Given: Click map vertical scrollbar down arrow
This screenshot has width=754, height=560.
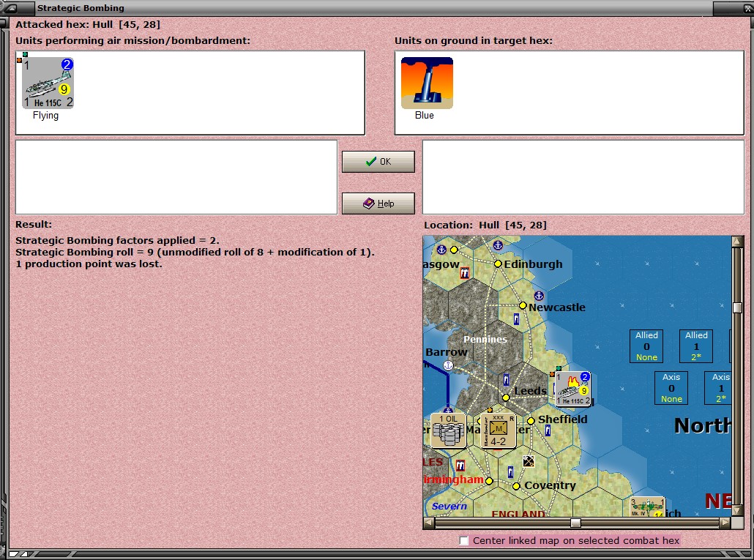Looking at the screenshot, I should point(737,510).
